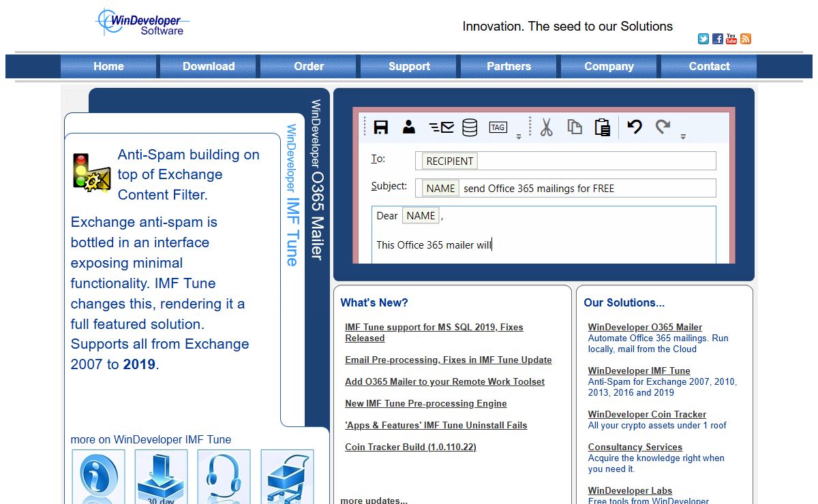818x504 pixels.
Task: Open the Partners menu item
Action: pyautogui.click(x=509, y=66)
